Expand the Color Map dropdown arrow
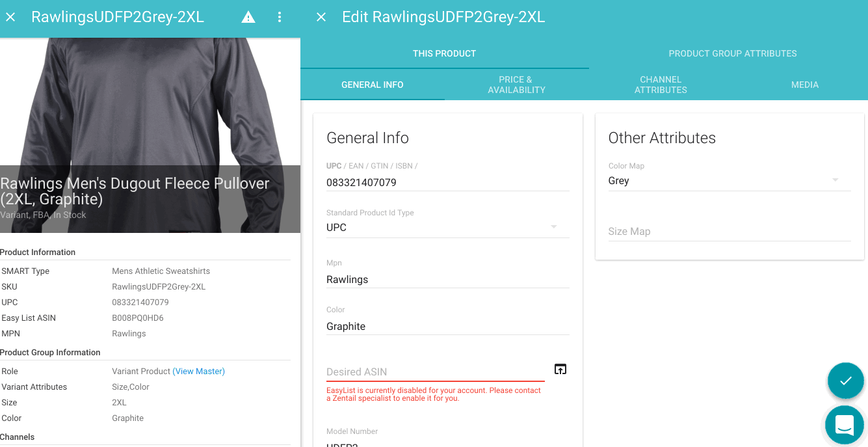The height and width of the screenshot is (447, 868). [x=835, y=180]
